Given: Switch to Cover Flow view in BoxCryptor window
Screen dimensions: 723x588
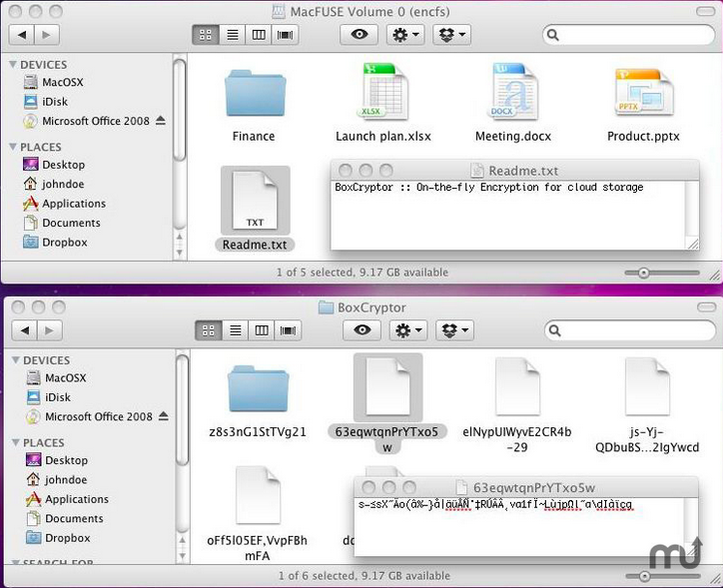Looking at the screenshot, I should point(289,330).
